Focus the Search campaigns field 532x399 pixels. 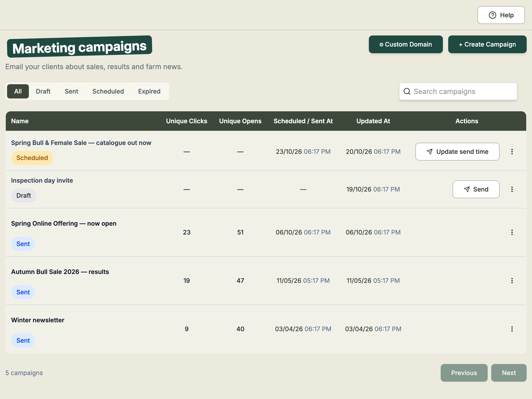(x=458, y=91)
